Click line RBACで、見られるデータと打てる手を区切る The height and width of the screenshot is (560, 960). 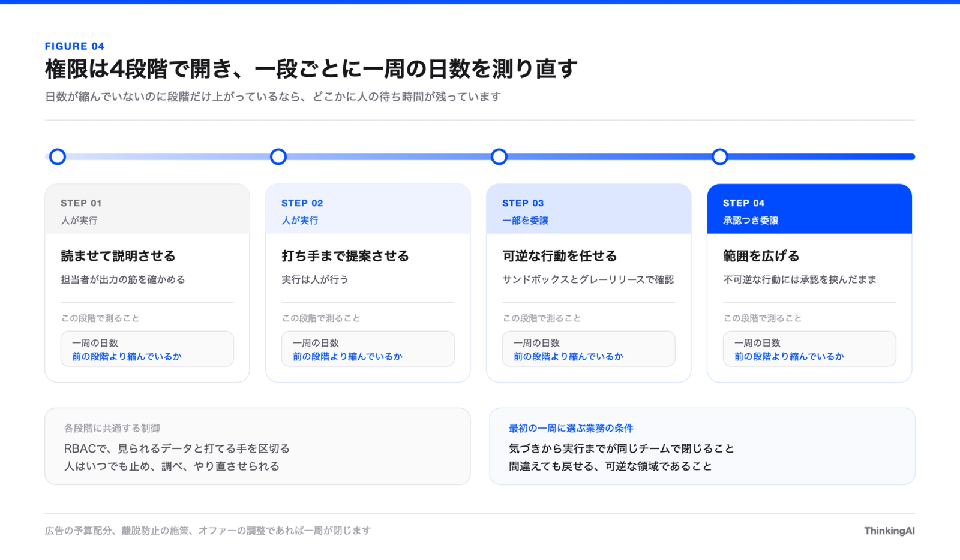pyautogui.click(x=177, y=448)
